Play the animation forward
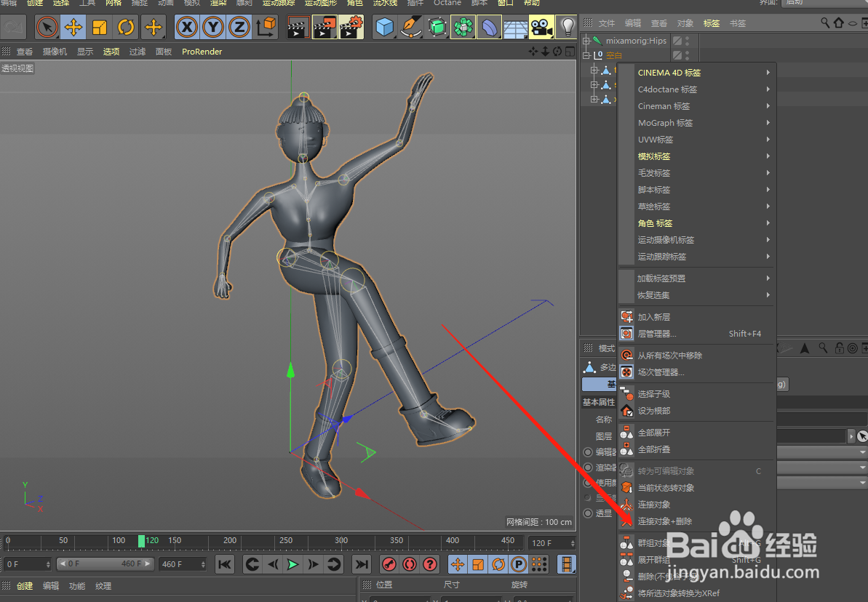The height and width of the screenshot is (602, 868). pyautogui.click(x=292, y=564)
